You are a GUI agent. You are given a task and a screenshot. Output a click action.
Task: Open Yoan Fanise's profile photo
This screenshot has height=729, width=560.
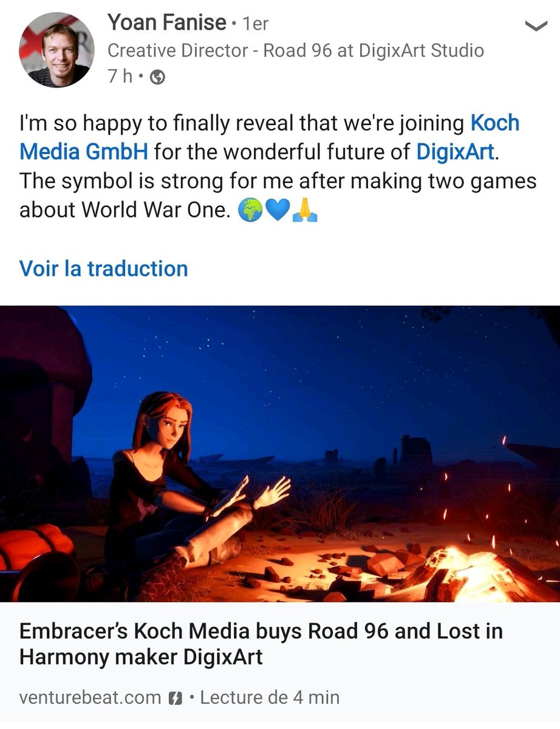pyautogui.click(x=56, y=50)
